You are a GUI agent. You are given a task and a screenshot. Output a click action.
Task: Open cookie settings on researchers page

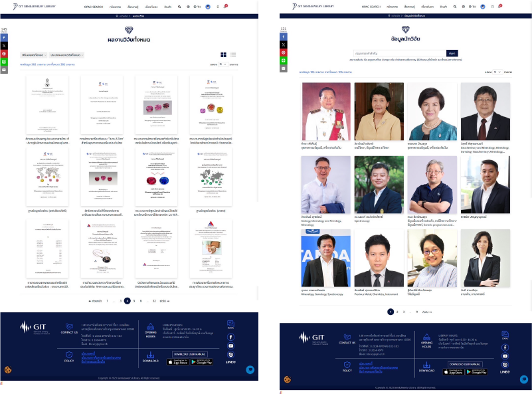(288, 379)
